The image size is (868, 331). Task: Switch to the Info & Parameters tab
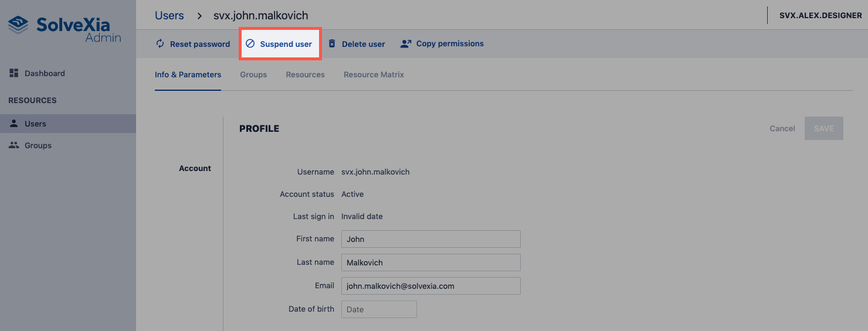pyautogui.click(x=188, y=75)
